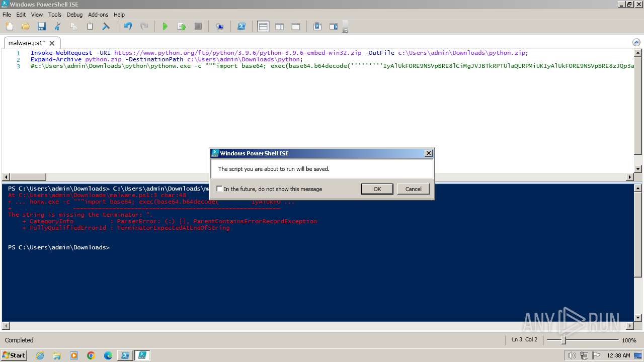The width and height of the screenshot is (644, 362).
Task: Collapse the script pane chevron
Action: (x=637, y=43)
